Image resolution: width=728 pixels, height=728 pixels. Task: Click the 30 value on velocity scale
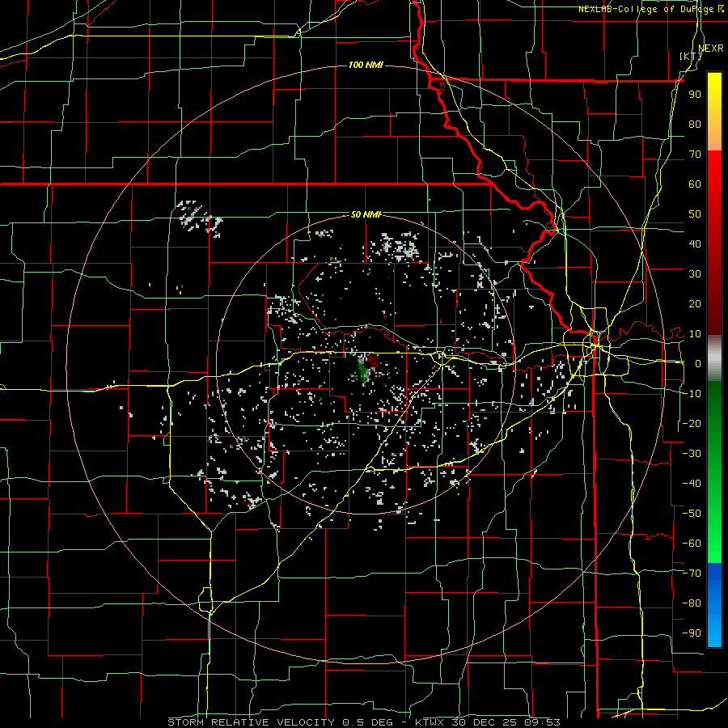click(695, 274)
